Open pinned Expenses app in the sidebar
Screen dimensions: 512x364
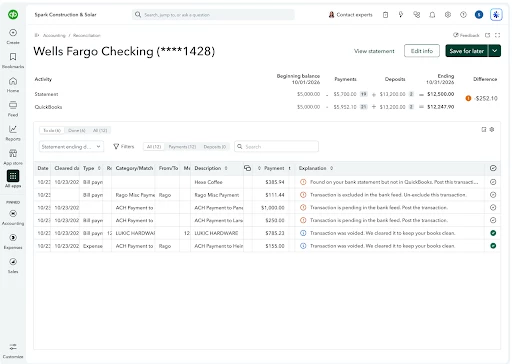click(13, 241)
